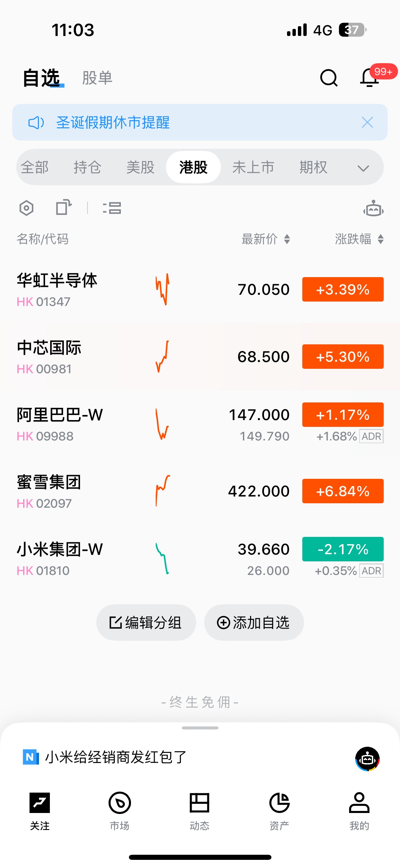
Task: Tap the 添加自选 button
Action: [x=254, y=622]
